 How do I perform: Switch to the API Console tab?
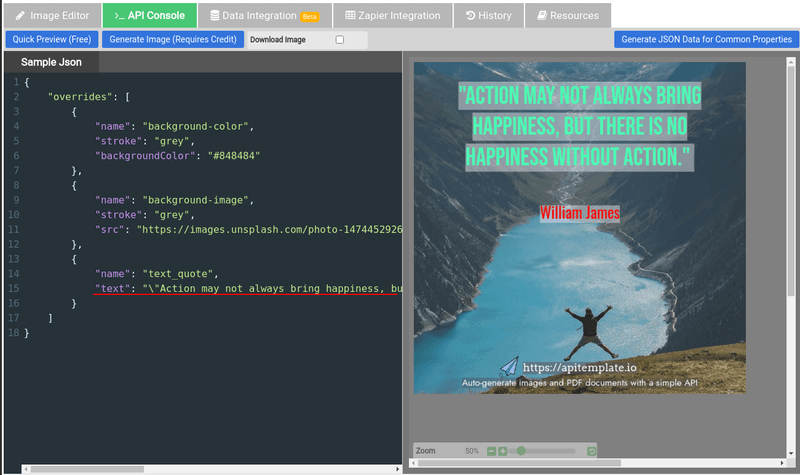[x=149, y=15]
